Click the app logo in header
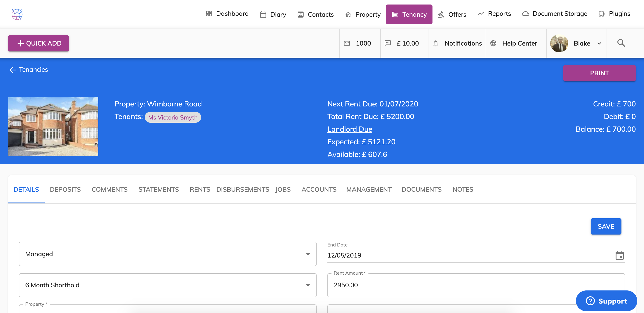Screen dimensions: 644x313 coord(17,14)
